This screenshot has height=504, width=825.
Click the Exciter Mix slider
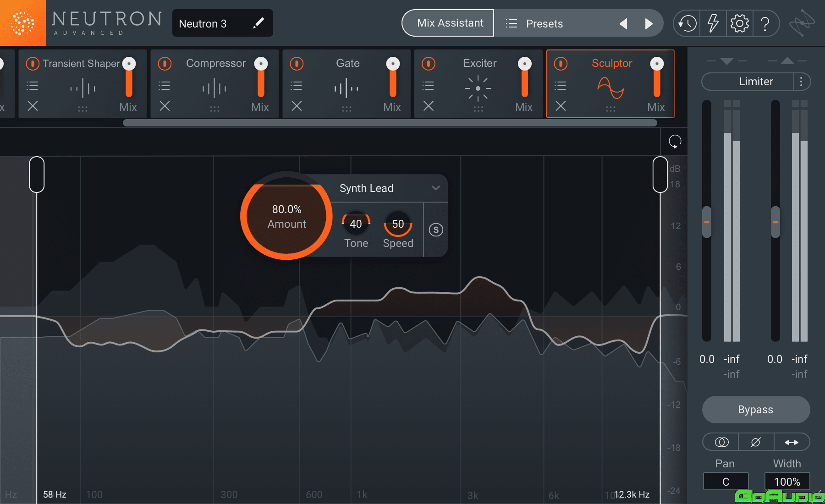(525, 77)
